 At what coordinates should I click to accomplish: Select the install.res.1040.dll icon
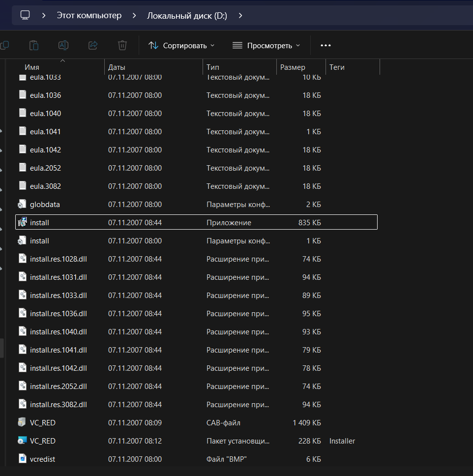(23, 331)
